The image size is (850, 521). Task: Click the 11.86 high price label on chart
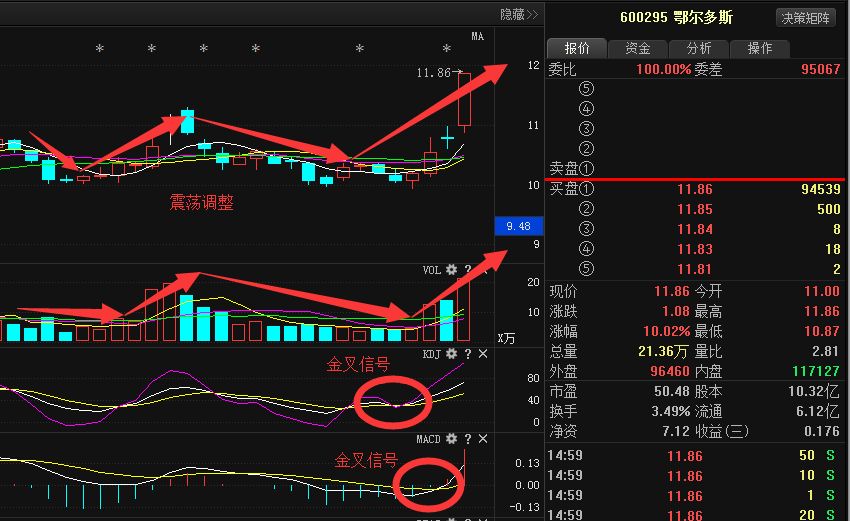(434, 73)
